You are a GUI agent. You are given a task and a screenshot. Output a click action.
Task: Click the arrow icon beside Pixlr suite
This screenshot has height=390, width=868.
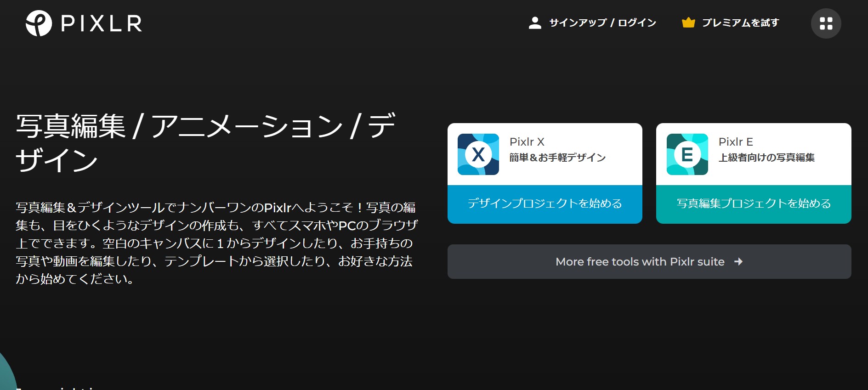[738, 262]
